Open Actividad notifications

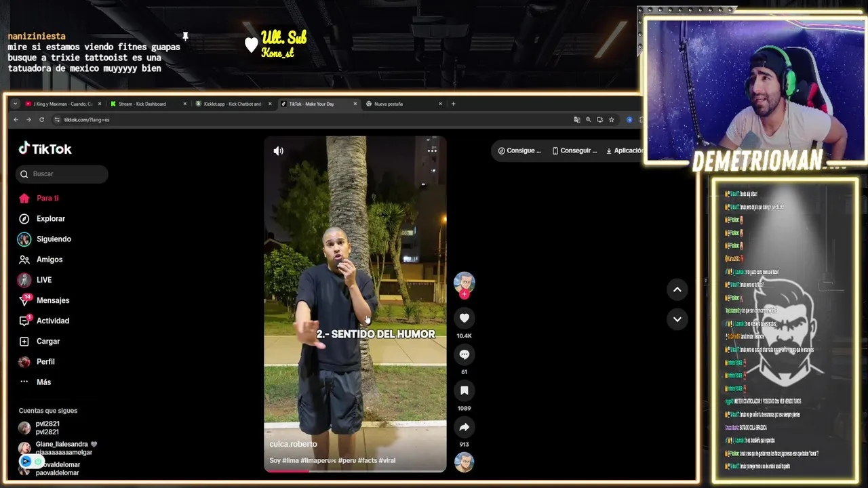(x=53, y=321)
